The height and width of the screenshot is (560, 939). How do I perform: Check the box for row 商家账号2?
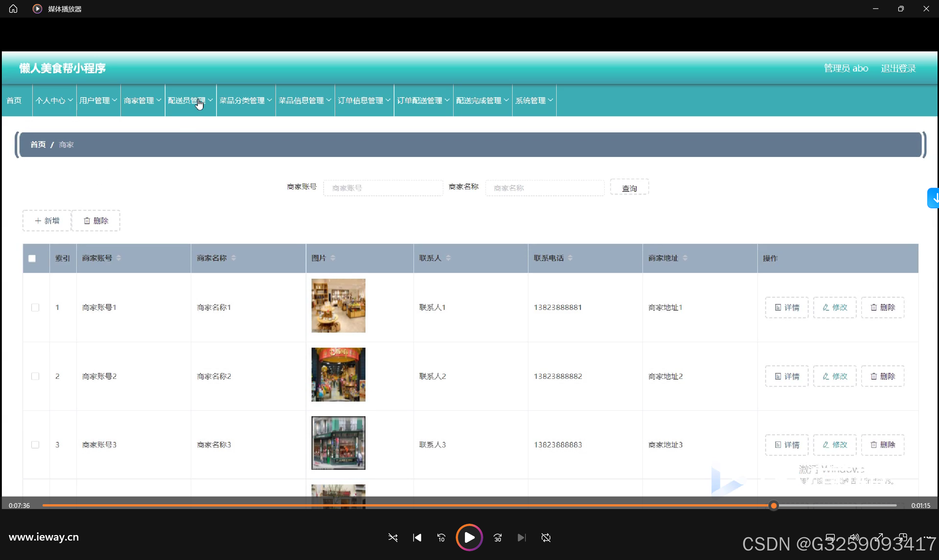tap(35, 376)
